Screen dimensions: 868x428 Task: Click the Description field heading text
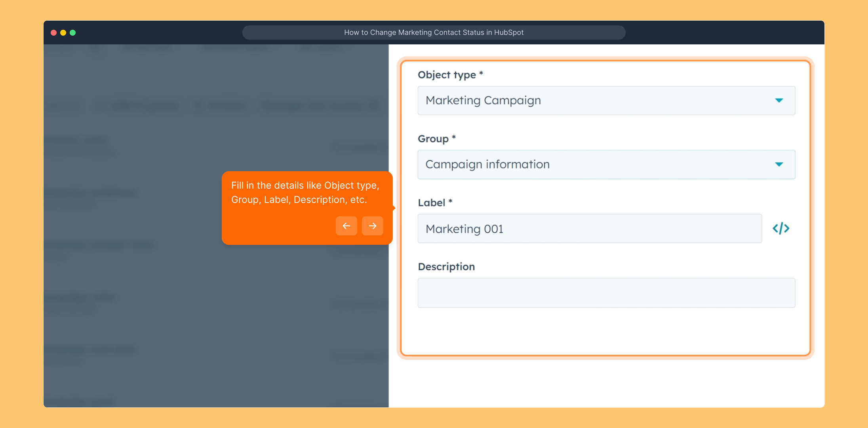pyautogui.click(x=446, y=267)
